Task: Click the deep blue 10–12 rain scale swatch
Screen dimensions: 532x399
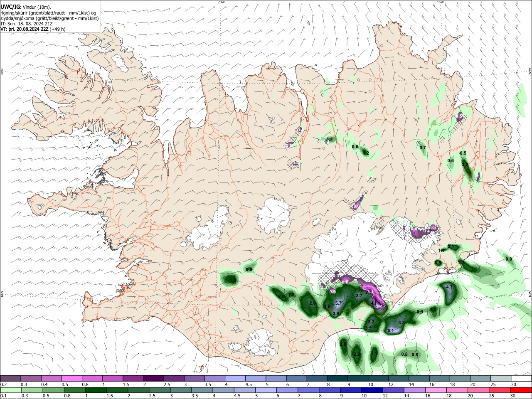Action: [372, 390]
